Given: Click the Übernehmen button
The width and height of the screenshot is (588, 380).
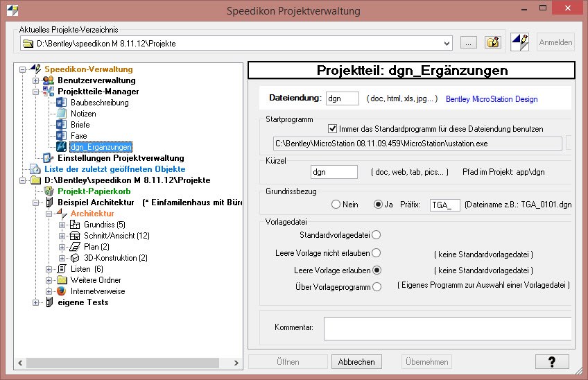Looking at the screenshot, I should pos(426,361).
